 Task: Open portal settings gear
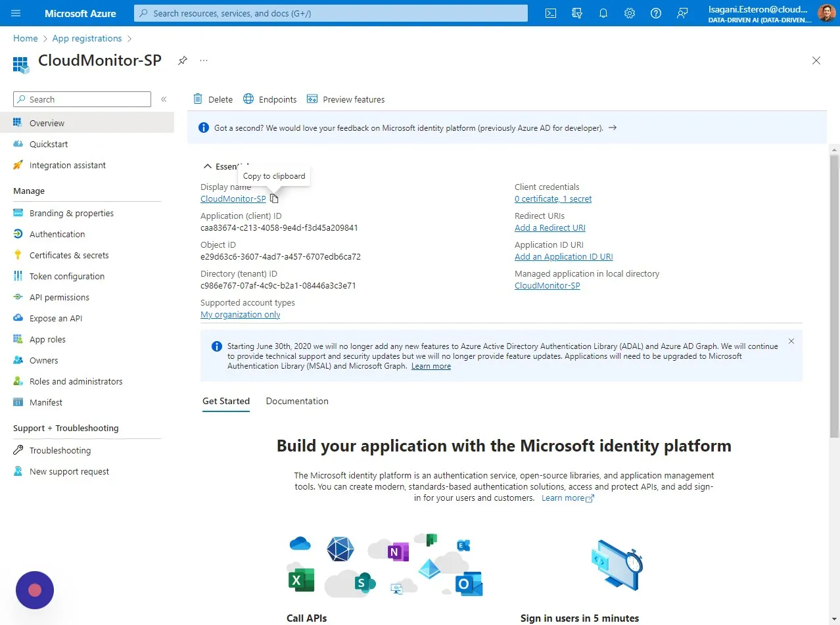pos(630,13)
